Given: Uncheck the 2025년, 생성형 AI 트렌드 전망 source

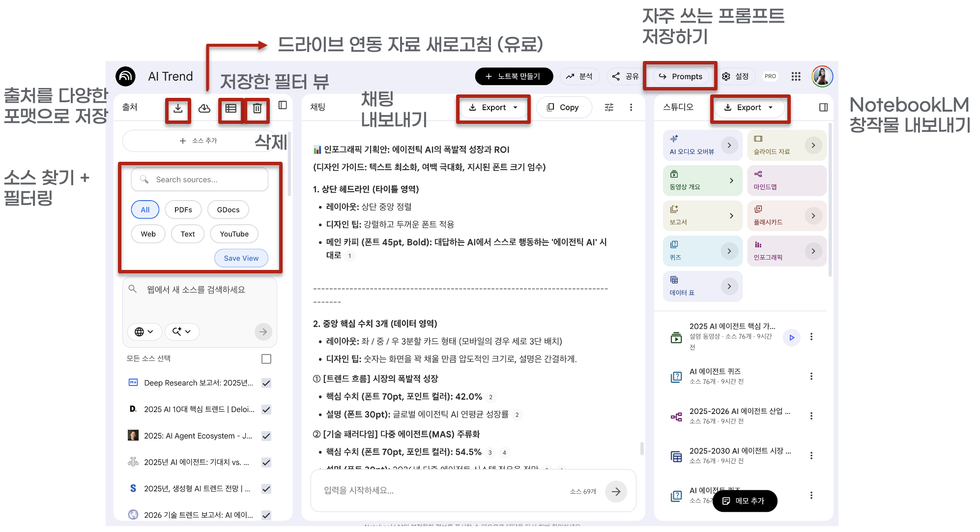Looking at the screenshot, I should click(266, 489).
